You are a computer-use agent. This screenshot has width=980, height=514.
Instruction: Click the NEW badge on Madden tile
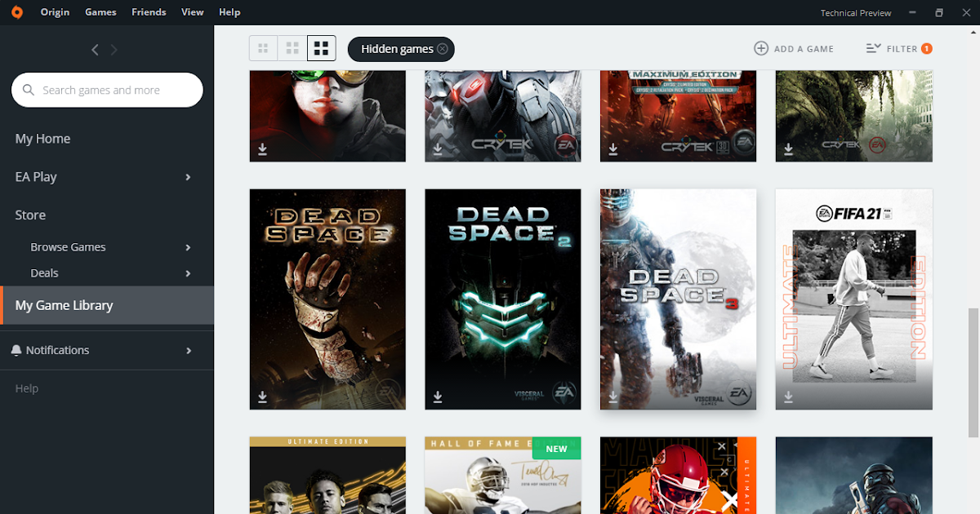[556, 449]
